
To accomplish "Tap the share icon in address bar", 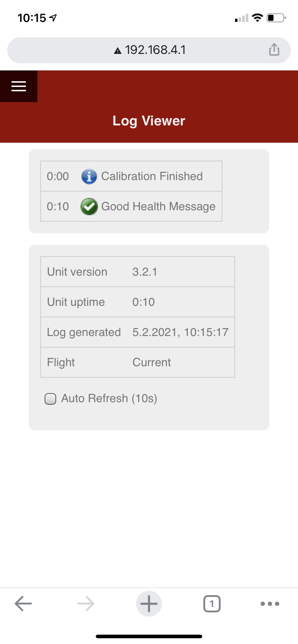I will pyautogui.click(x=274, y=50).
